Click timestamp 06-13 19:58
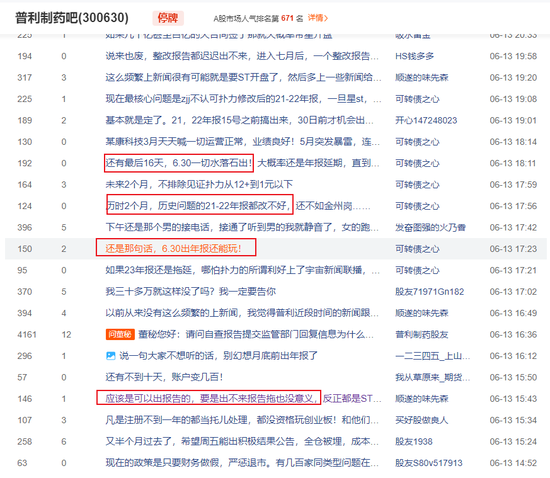The height and width of the screenshot is (478, 550). point(513,56)
